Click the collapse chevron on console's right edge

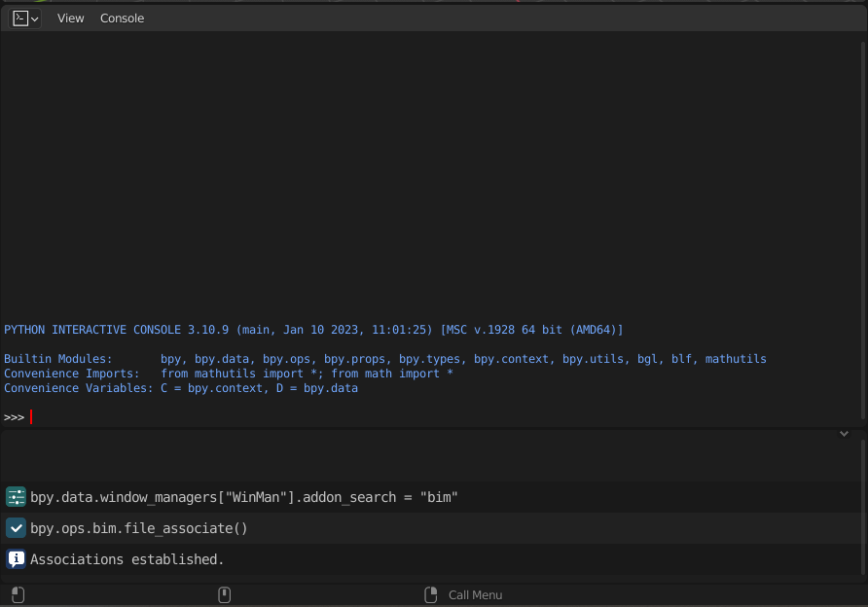click(x=844, y=434)
